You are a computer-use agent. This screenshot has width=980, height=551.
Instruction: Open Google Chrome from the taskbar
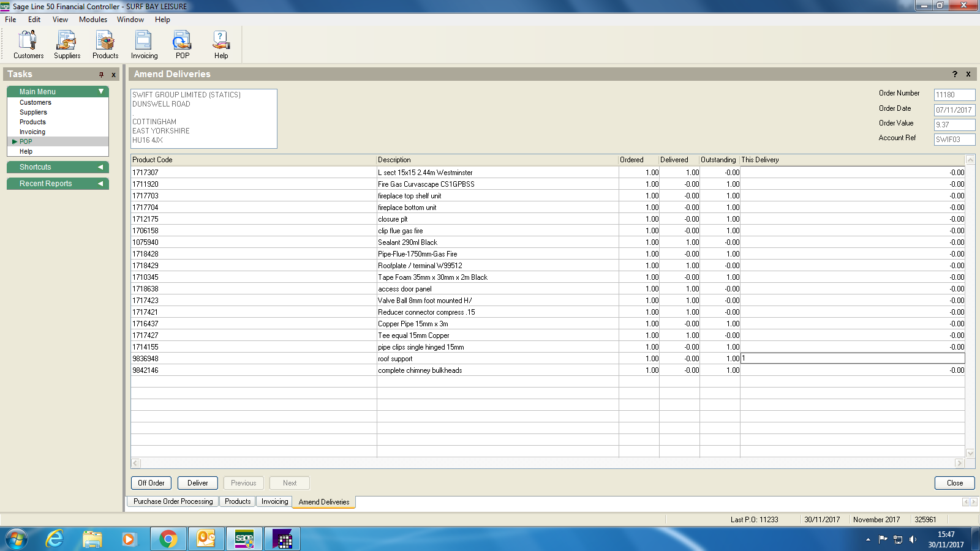pos(168,539)
